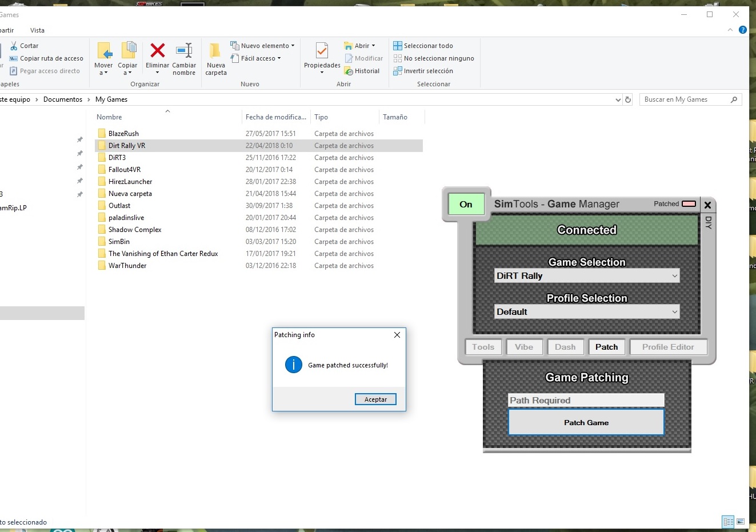Viewport: 756px width, 532px height.
Task: Click the Path Required text field
Action: pyautogui.click(x=586, y=400)
